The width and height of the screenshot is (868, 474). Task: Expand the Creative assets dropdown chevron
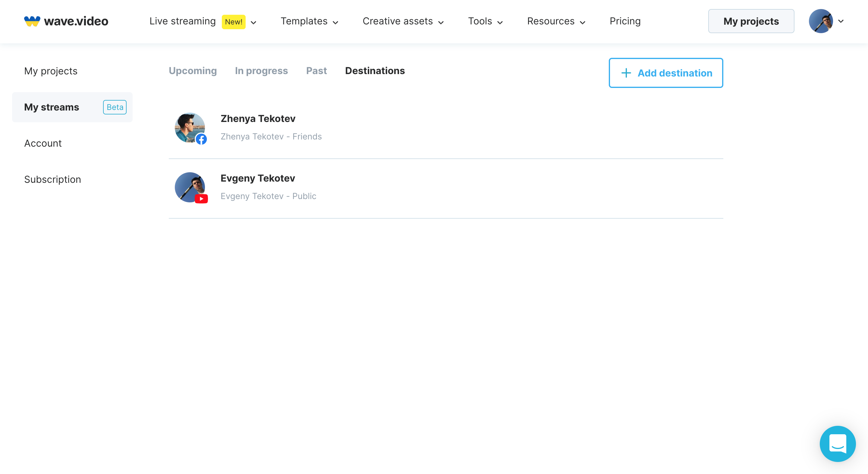pos(441,23)
